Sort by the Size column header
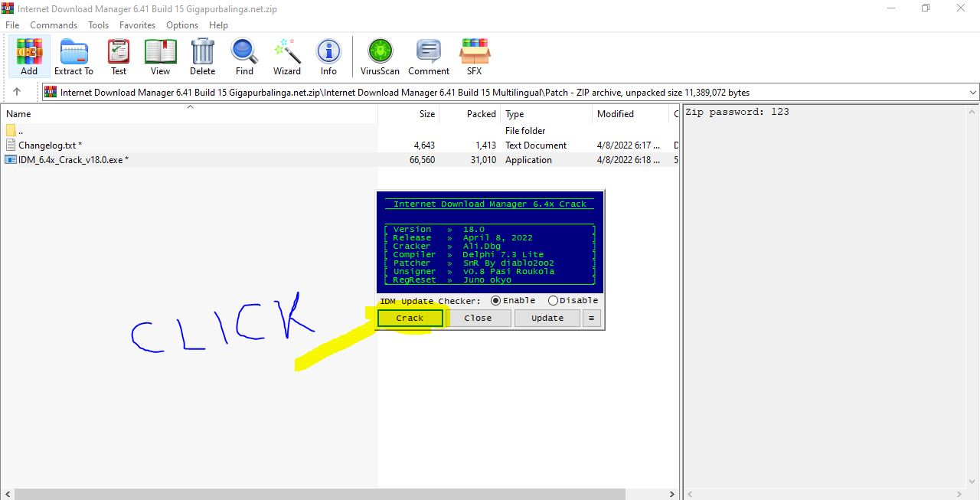Image resolution: width=980 pixels, height=500 pixels. pyautogui.click(x=409, y=114)
